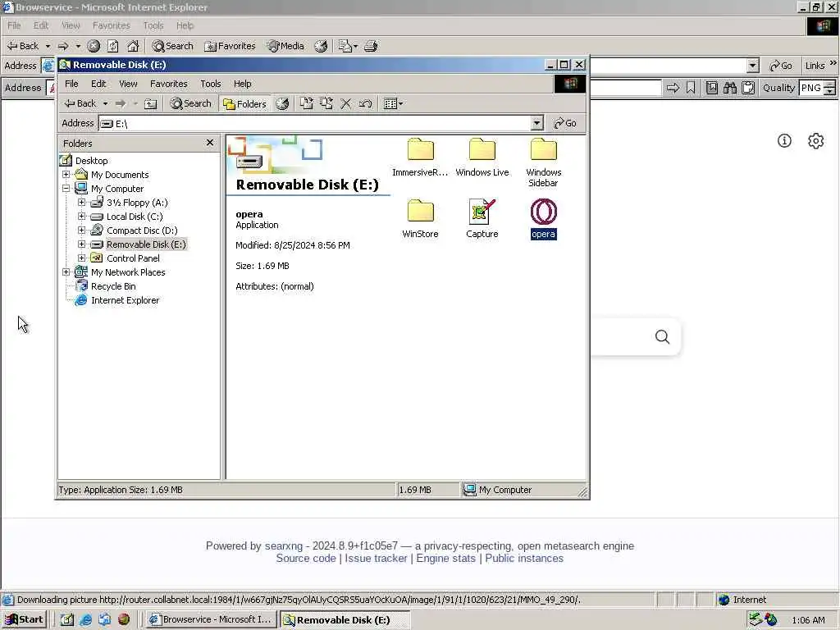Collapse My Computer tree node
Screen dimensions: 840x630
66,188
